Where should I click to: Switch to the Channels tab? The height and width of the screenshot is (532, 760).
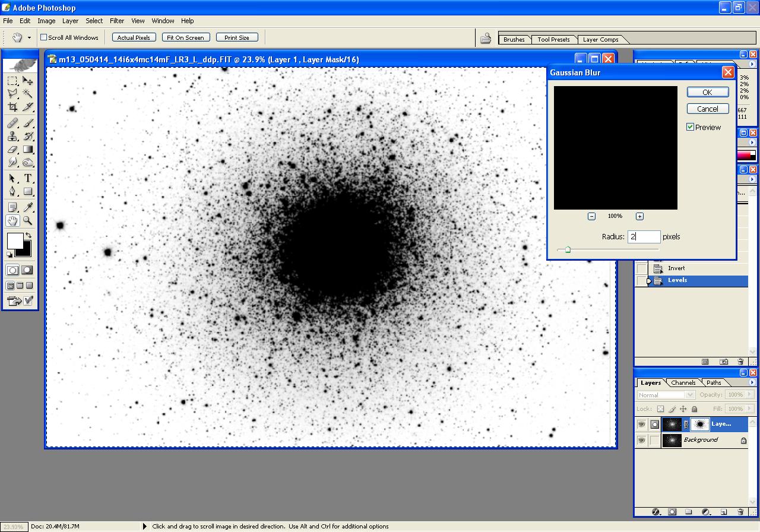click(683, 382)
